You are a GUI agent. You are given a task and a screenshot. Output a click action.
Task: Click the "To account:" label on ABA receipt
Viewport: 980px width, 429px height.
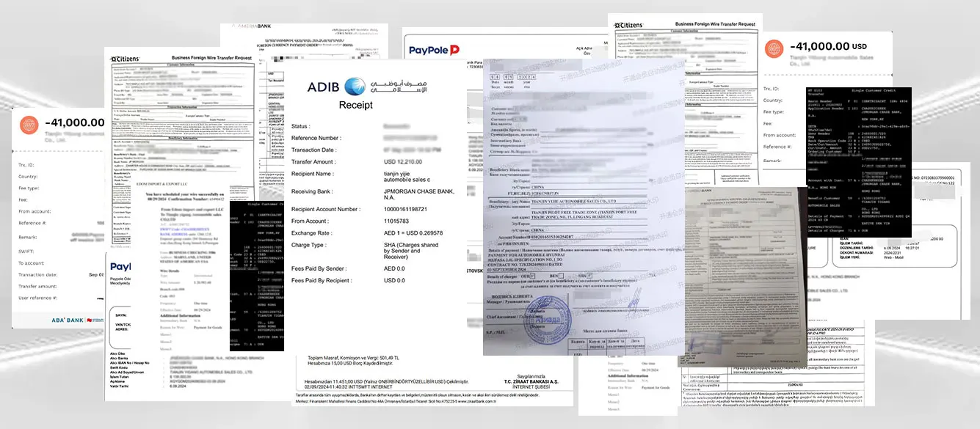click(x=32, y=262)
